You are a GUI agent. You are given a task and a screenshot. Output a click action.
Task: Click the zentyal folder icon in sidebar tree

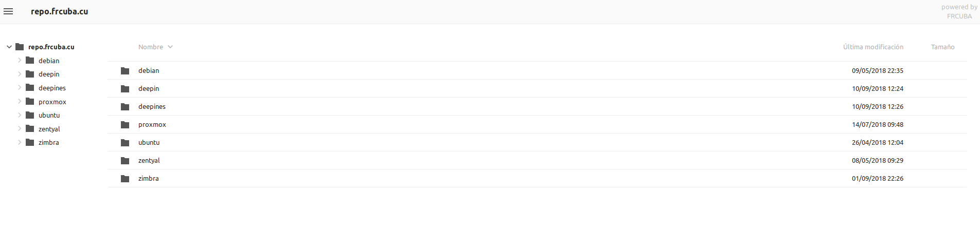pos(30,128)
